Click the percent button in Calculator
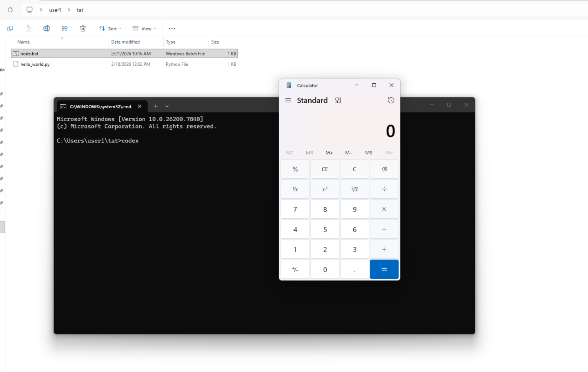 pyautogui.click(x=295, y=169)
